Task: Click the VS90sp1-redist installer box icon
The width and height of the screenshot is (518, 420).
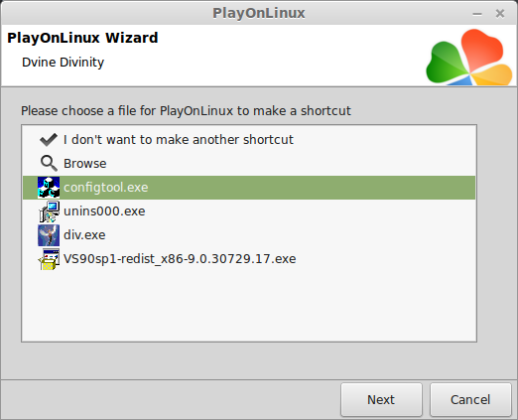Action: tap(49, 259)
